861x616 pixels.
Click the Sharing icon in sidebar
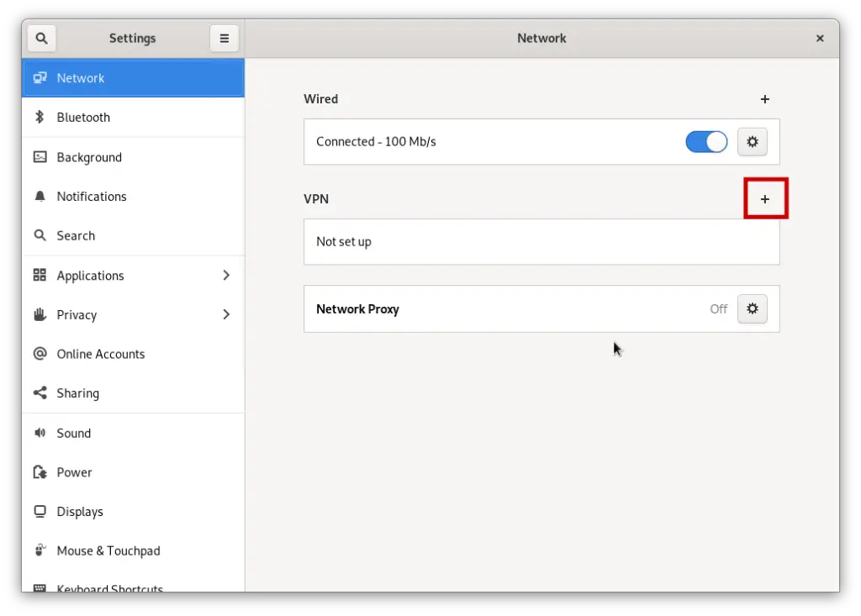(40, 393)
